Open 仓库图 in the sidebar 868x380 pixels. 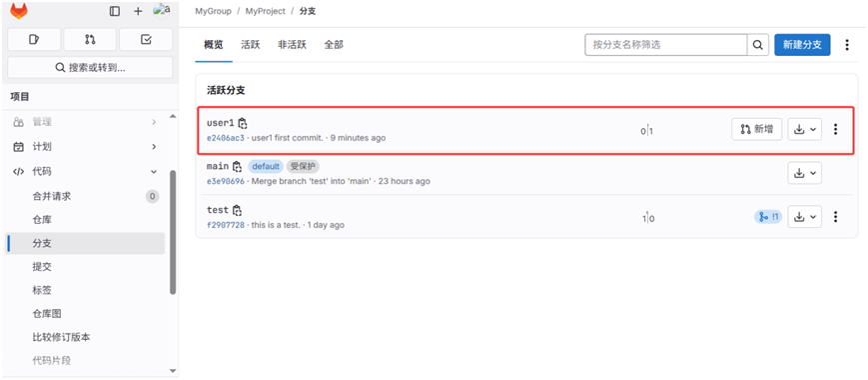click(x=86, y=314)
